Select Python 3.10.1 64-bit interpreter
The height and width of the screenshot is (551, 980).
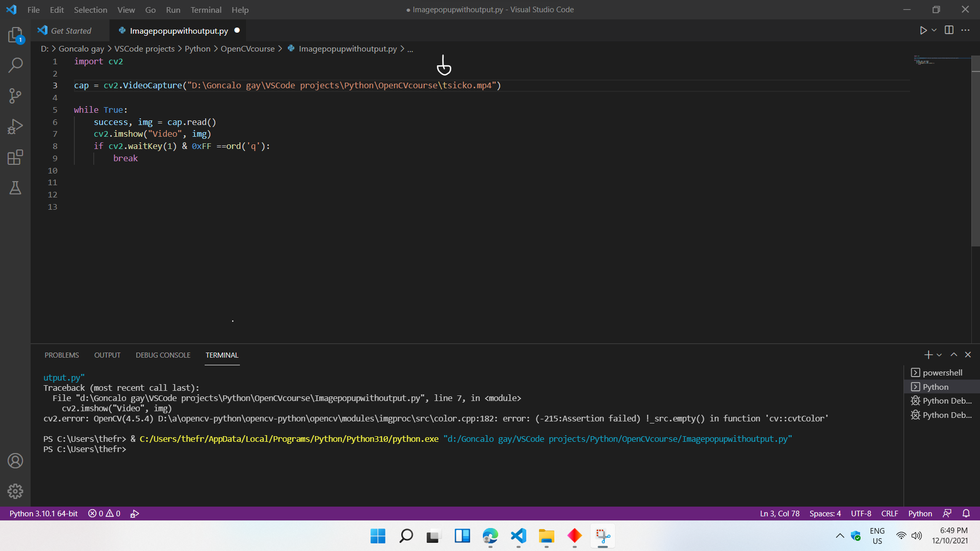pos(43,513)
